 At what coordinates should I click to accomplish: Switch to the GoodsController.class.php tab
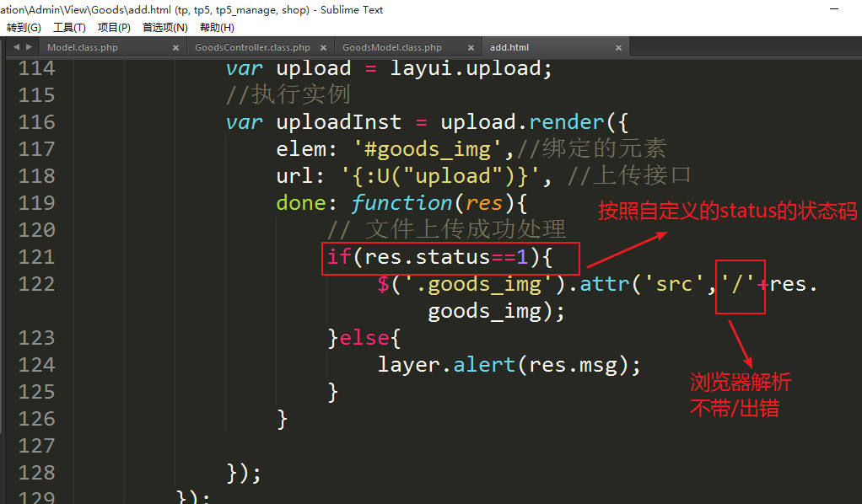pyautogui.click(x=252, y=48)
